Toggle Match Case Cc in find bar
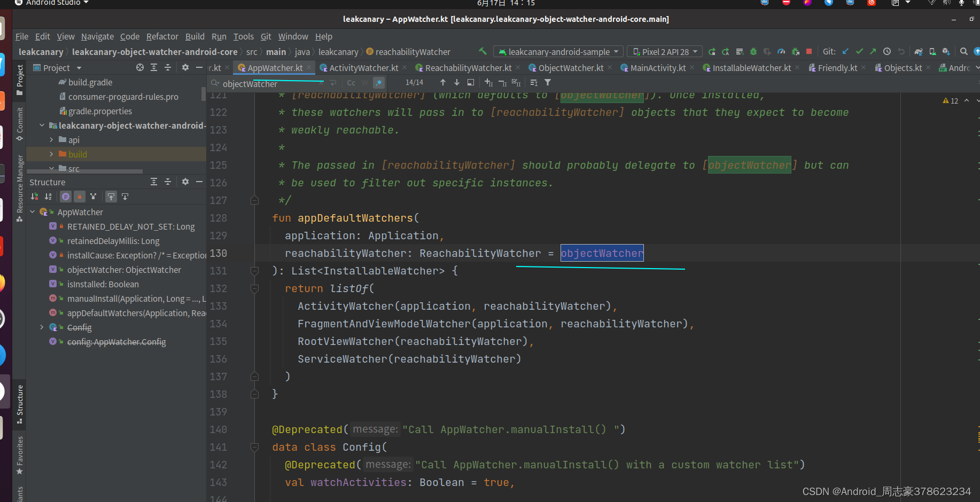Image resolution: width=980 pixels, height=502 pixels. (351, 83)
